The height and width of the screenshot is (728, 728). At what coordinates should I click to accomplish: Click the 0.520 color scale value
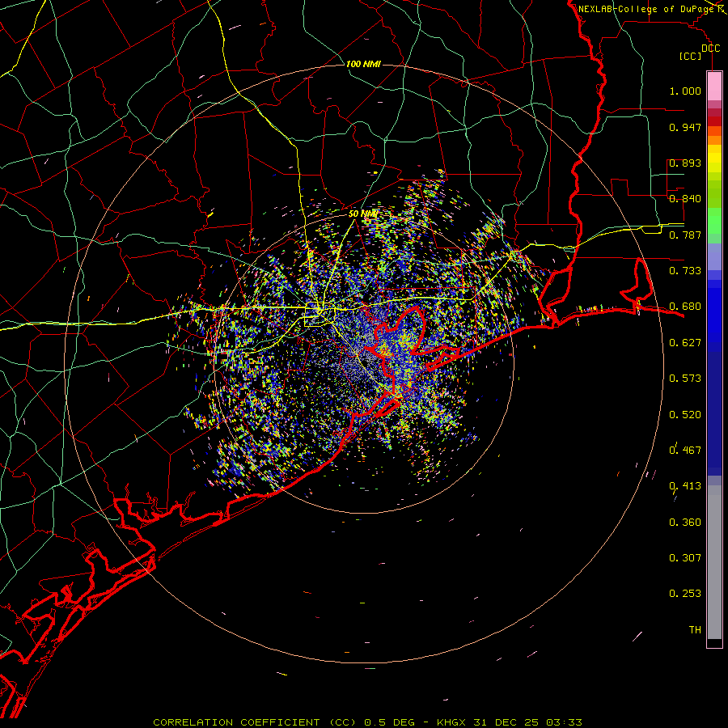(685, 415)
